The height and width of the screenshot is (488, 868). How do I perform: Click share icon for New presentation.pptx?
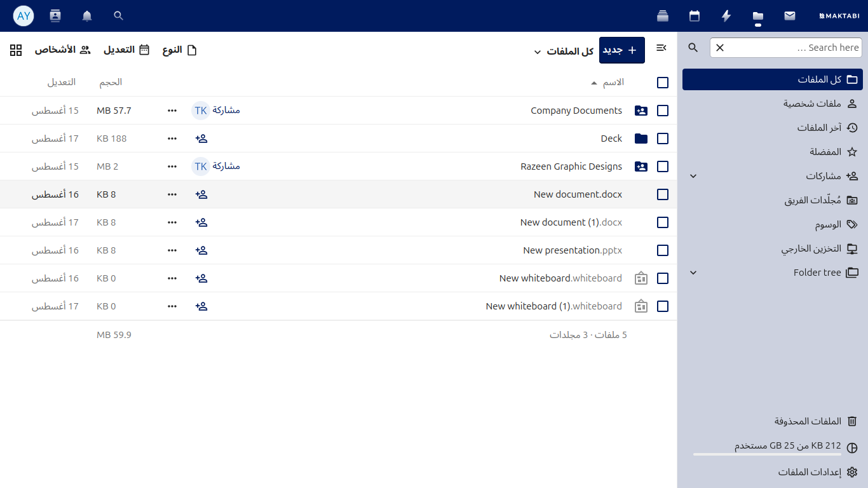[x=201, y=250]
